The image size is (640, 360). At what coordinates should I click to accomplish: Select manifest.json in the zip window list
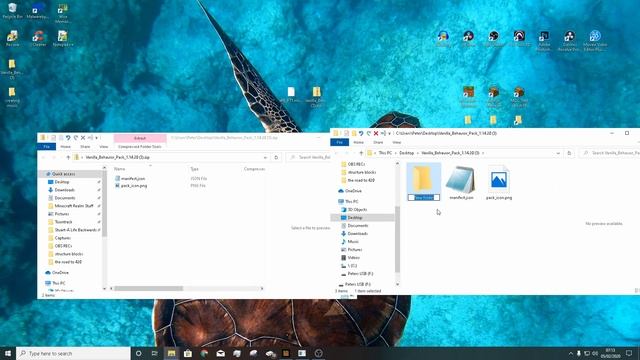coord(133,178)
